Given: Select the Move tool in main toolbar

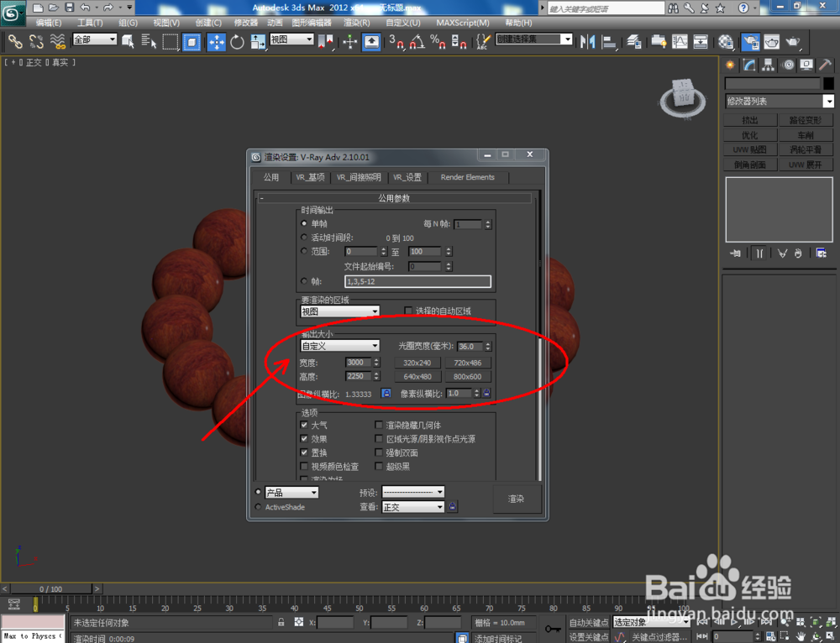Looking at the screenshot, I should click(x=217, y=42).
